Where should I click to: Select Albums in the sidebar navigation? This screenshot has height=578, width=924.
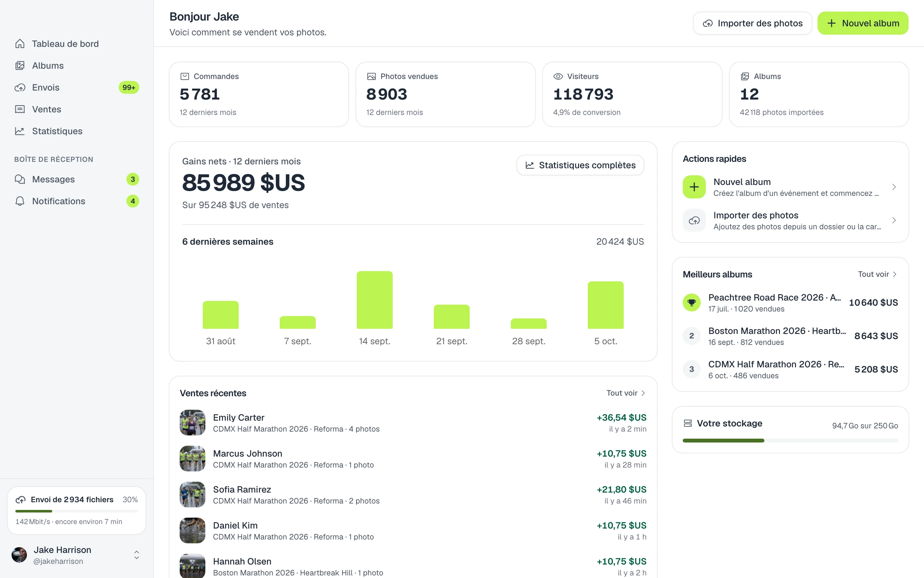pyautogui.click(x=76, y=66)
